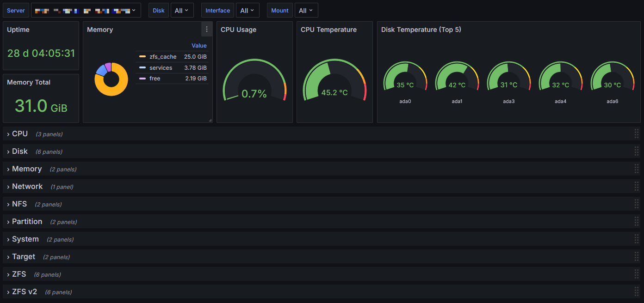The height and width of the screenshot is (303, 644).
Task: Click the Disk variable label
Action: [x=159, y=10]
